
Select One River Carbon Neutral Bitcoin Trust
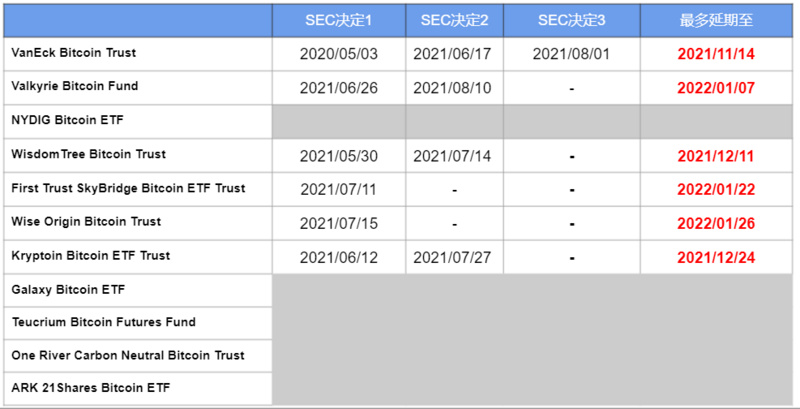128,356
